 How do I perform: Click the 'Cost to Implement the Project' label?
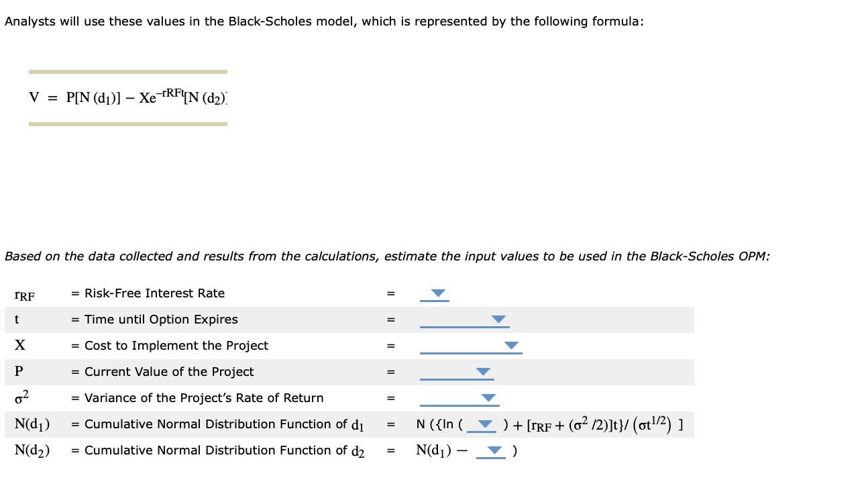click(x=176, y=346)
